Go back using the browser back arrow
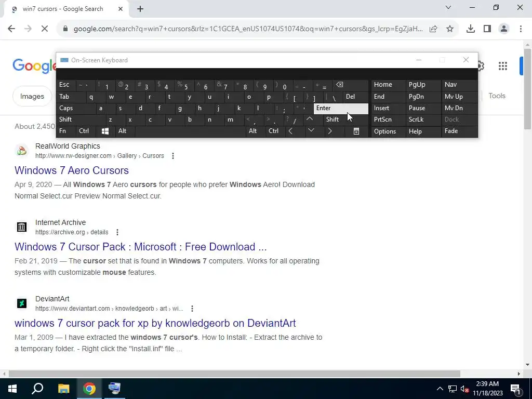 click(x=11, y=29)
